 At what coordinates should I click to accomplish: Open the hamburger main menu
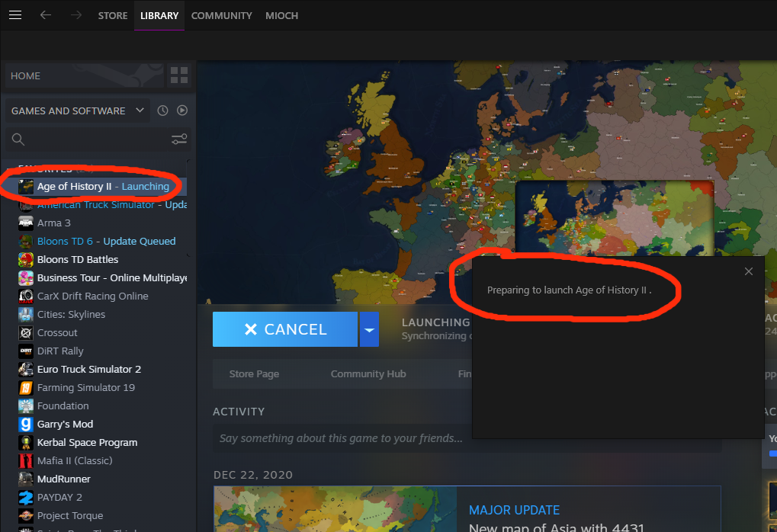pyautogui.click(x=15, y=15)
